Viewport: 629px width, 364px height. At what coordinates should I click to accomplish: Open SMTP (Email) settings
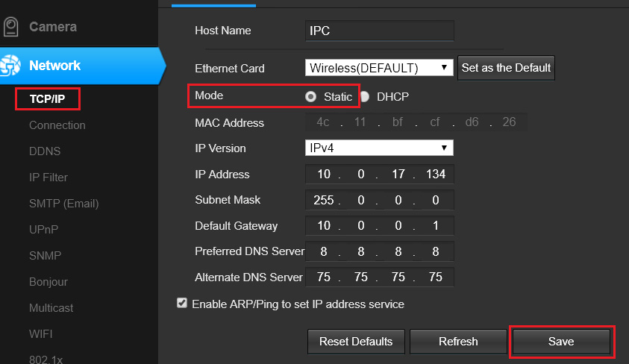tap(64, 204)
